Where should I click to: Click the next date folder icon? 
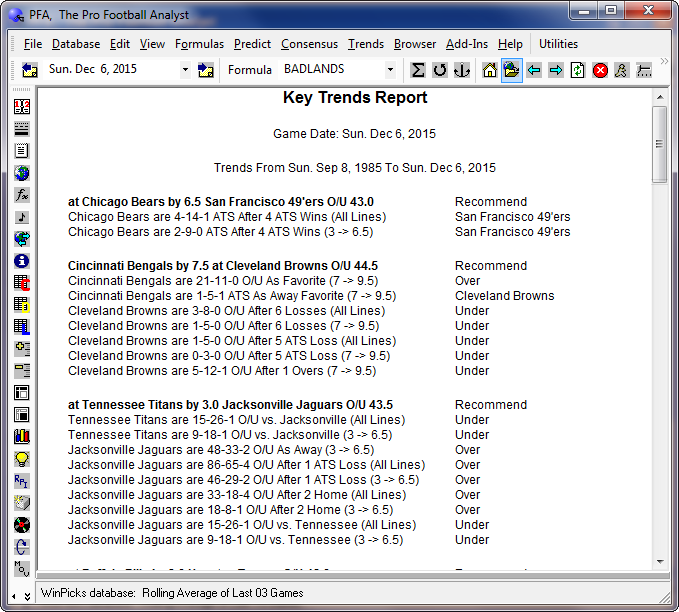[206, 70]
